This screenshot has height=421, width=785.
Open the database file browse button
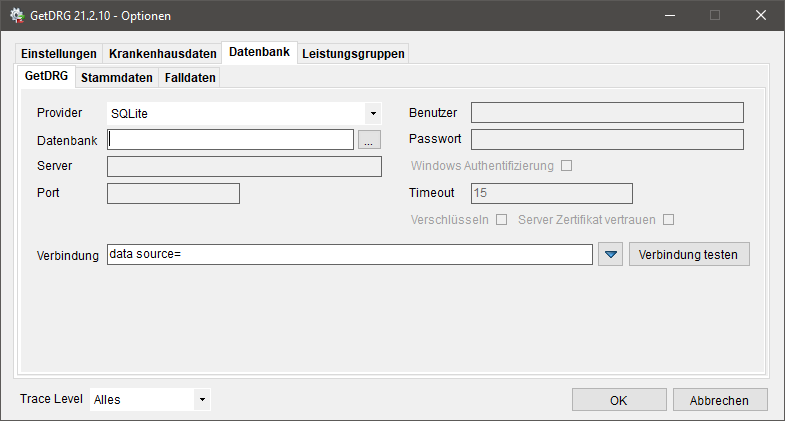369,140
